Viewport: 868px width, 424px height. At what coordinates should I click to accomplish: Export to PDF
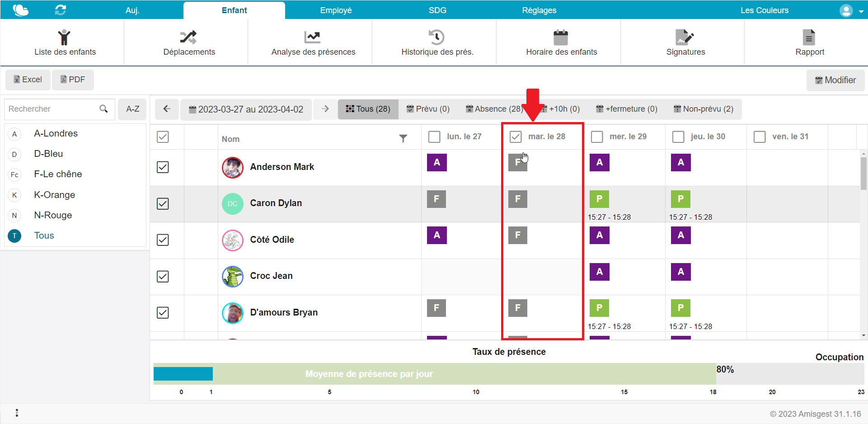(73, 80)
